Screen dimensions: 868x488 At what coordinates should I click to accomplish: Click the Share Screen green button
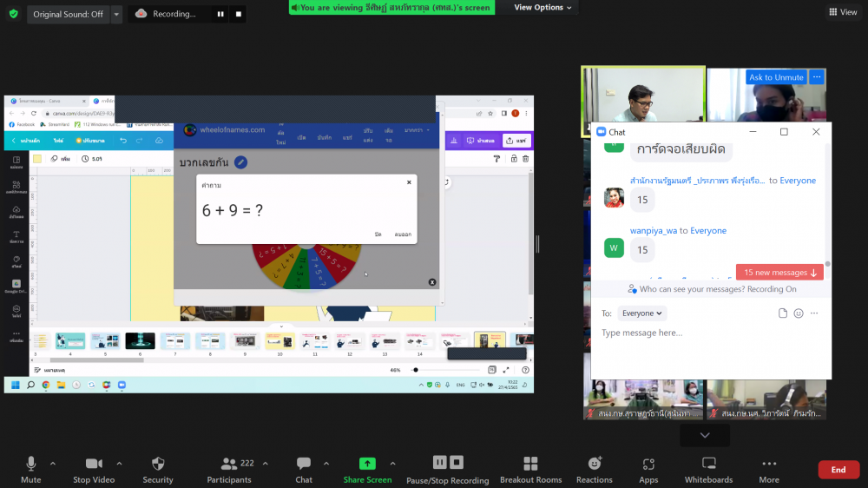click(x=367, y=464)
